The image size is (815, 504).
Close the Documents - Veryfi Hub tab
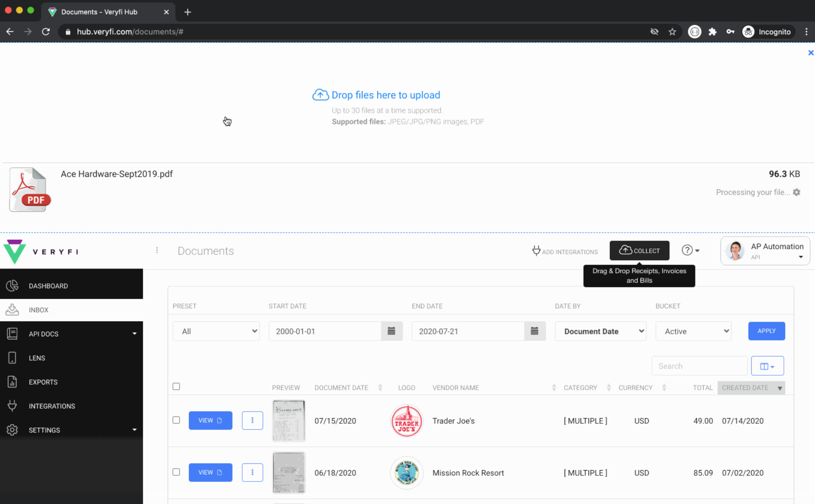[166, 12]
